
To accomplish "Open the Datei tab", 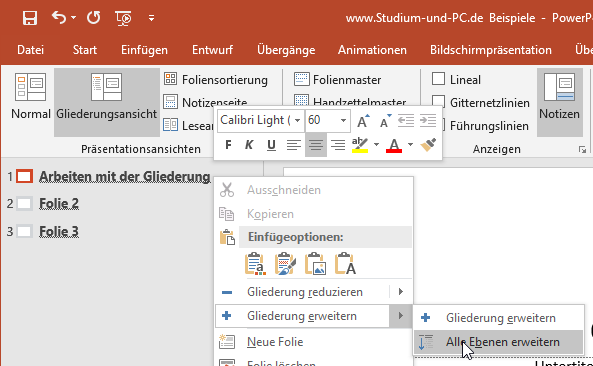I will pyautogui.click(x=30, y=50).
